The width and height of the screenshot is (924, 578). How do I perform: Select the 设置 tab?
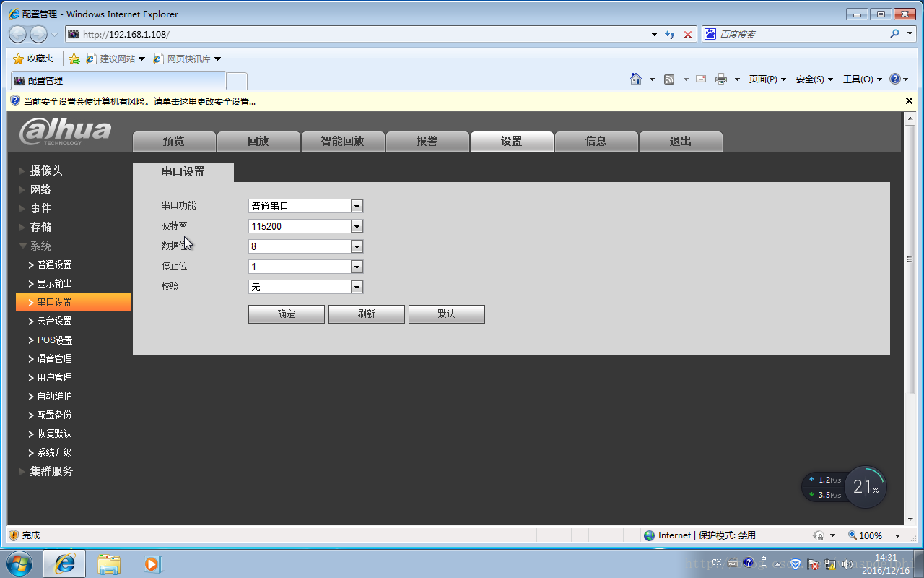[512, 141]
